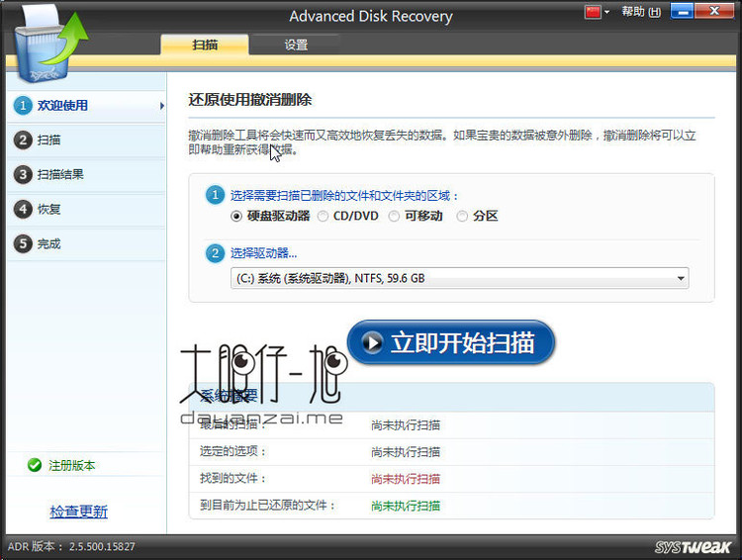Select the 可移动 radio button
This screenshot has width=742, height=560.
[394, 217]
